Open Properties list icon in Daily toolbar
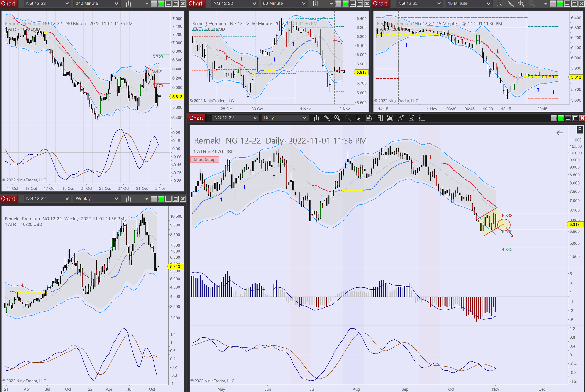The height and width of the screenshot is (392, 585). (x=422, y=118)
